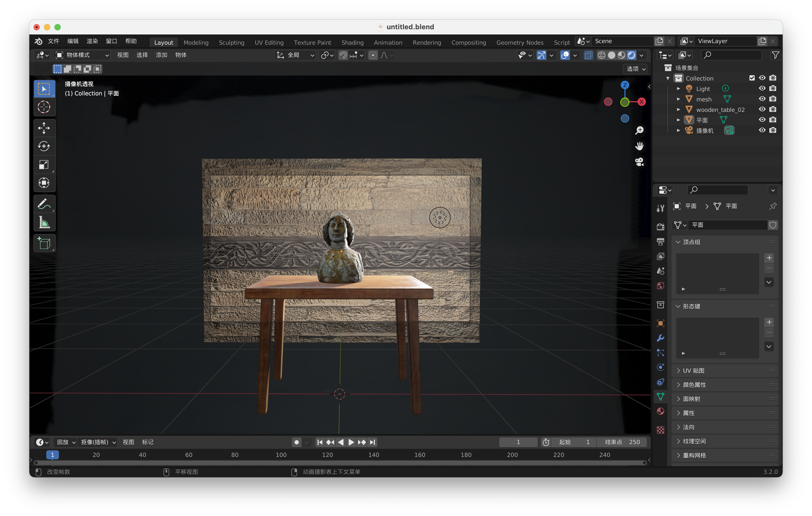The width and height of the screenshot is (812, 516).
Task: Click the 选项 options button
Action: point(635,69)
